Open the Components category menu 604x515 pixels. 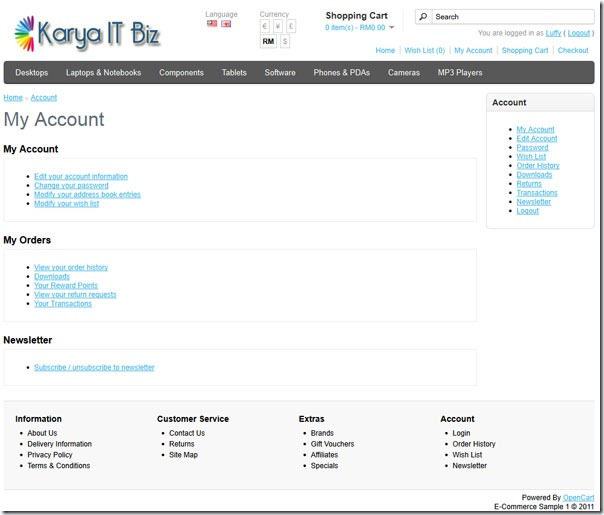pyautogui.click(x=181, y=72)
